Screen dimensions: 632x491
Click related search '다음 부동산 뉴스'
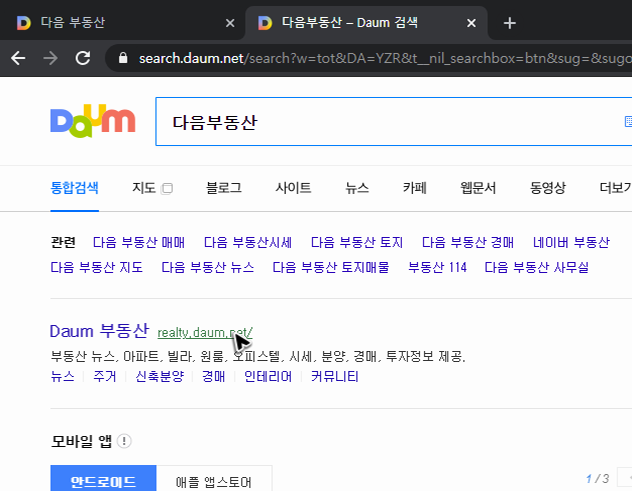208,267
